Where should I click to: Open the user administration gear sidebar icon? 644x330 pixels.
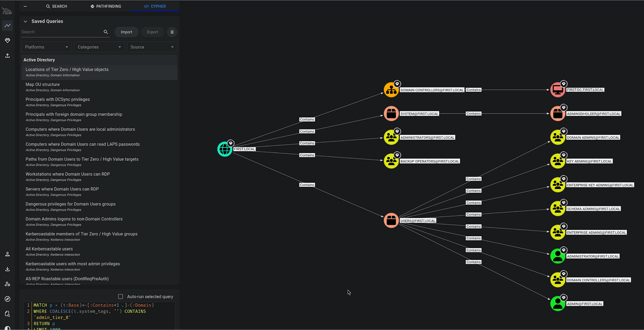(7, 284)
